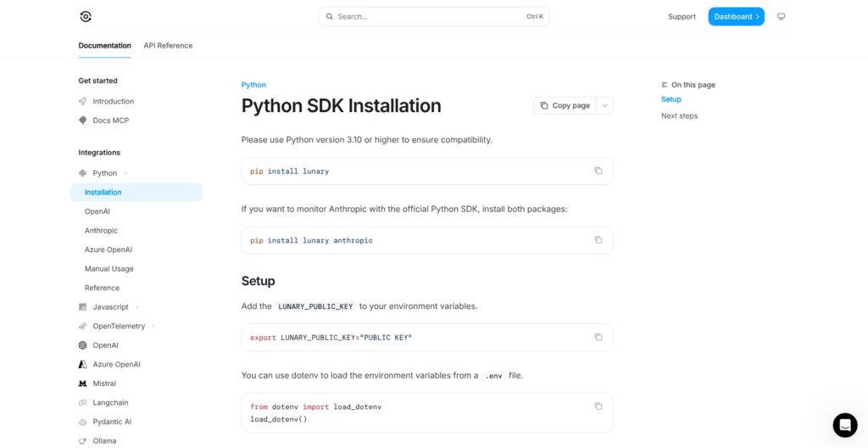Screen dimensions: 868x448
Task: Open the Pydantic AI integration link
Action: click(112, 422)
